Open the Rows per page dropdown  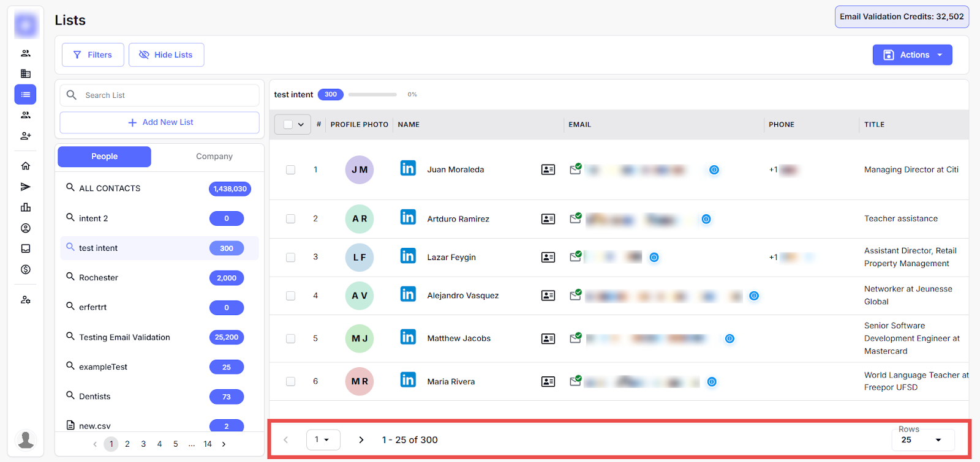[922, 440]
